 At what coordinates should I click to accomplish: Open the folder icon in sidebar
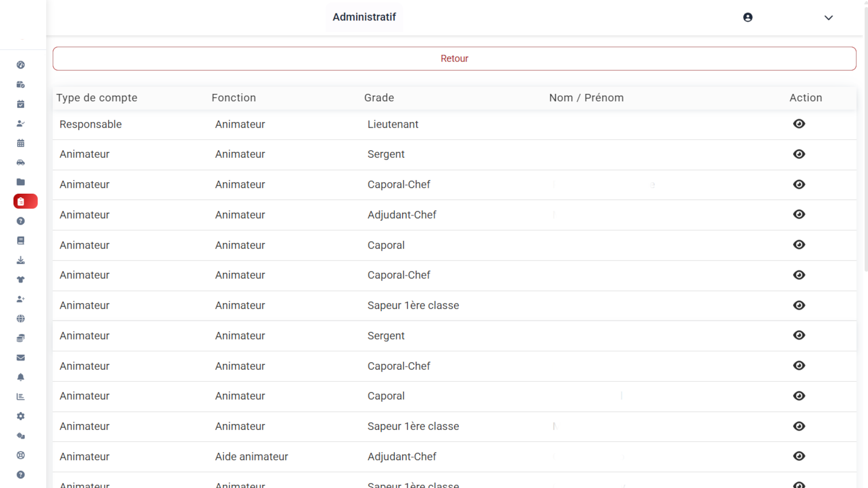[x=21, y=182]
